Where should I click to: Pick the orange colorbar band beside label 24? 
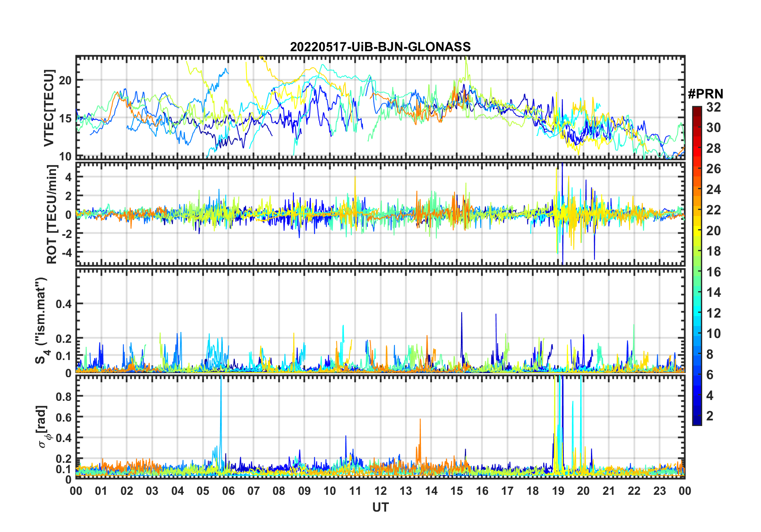(x=697, y=190)
